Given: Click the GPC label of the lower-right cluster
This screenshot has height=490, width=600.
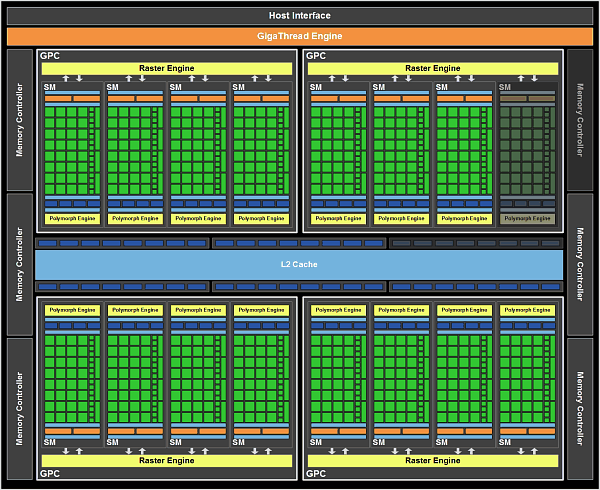Looking at the screenshot, I should pos(316,473).
